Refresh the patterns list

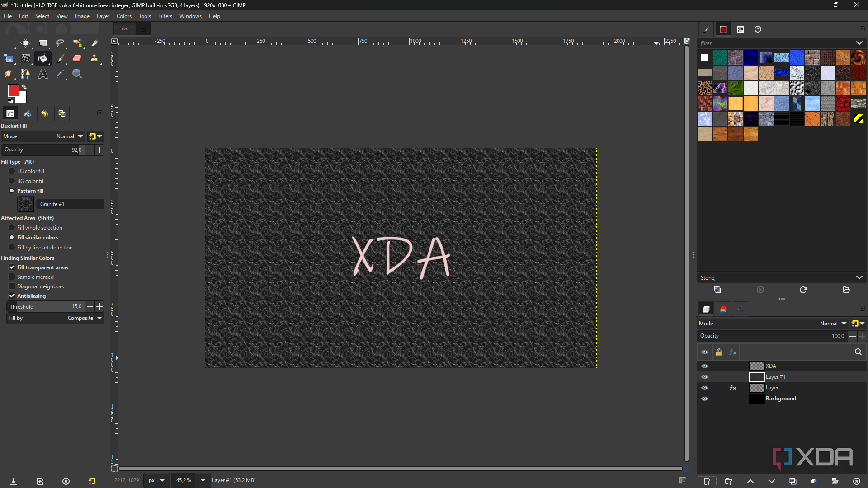[803, 290]
